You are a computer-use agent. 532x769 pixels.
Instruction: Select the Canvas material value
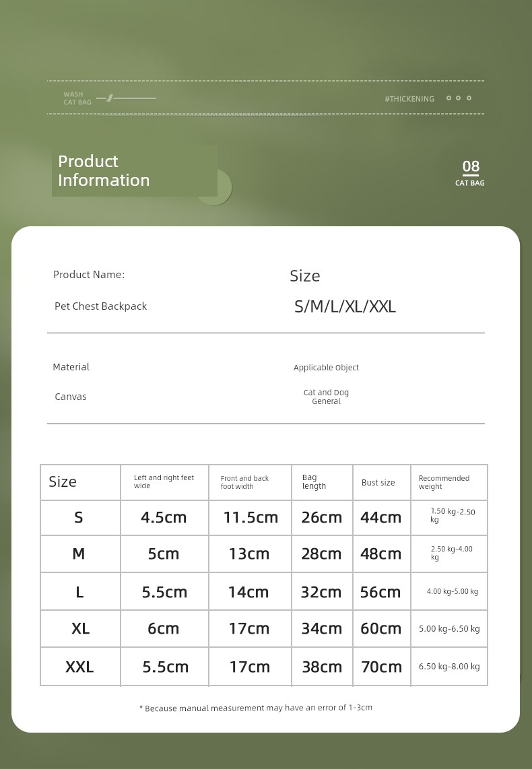[71, 396]
